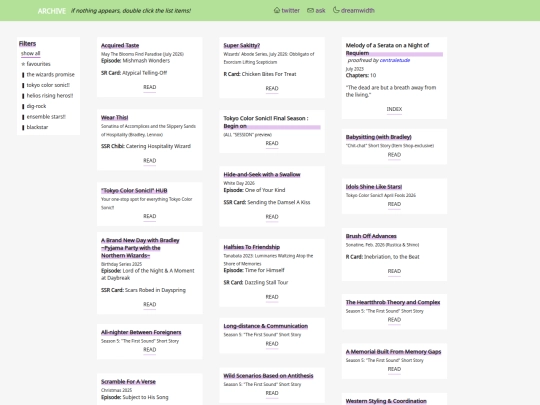Click READ under All-nighter Between Foreigners
This screenshot has height=405, width=540.
pos(149,350)
